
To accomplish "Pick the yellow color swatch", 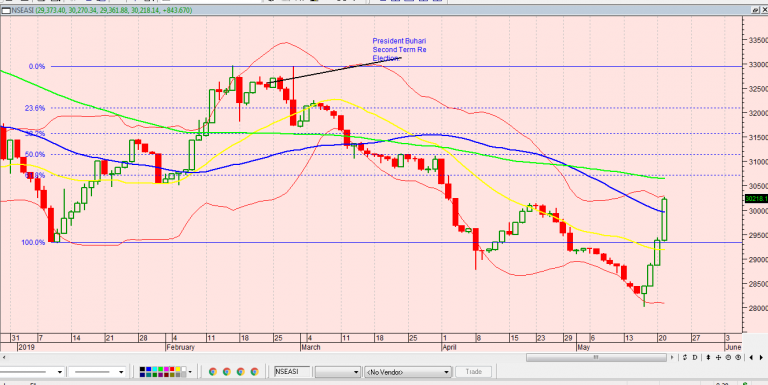I will click(178, 369).
